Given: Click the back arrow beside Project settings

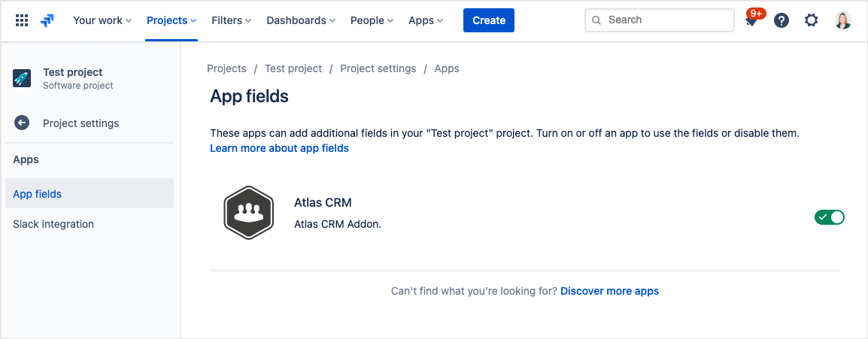Looking at the screenshot, I should click(22, 123).
